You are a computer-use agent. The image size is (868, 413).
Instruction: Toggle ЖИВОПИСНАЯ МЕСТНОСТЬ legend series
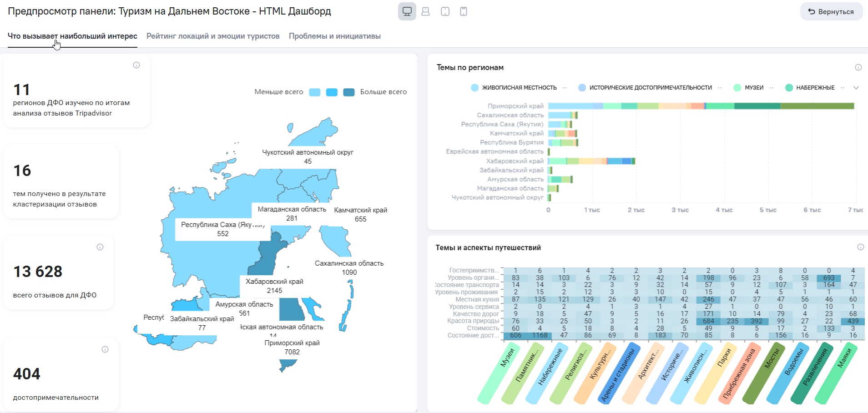514,88
